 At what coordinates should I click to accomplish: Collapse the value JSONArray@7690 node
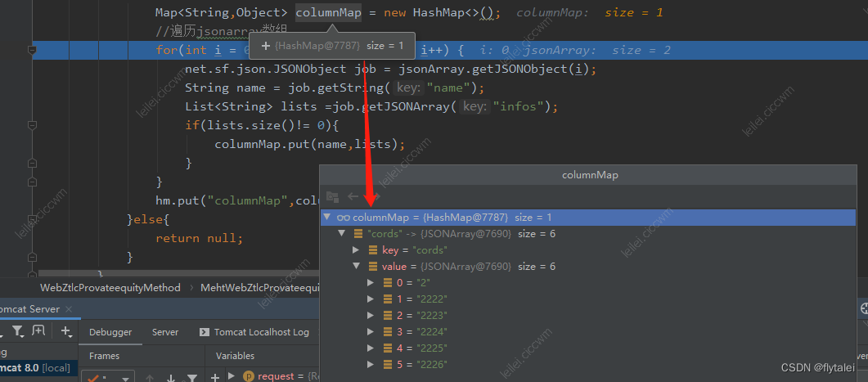[x=356, y=267]
